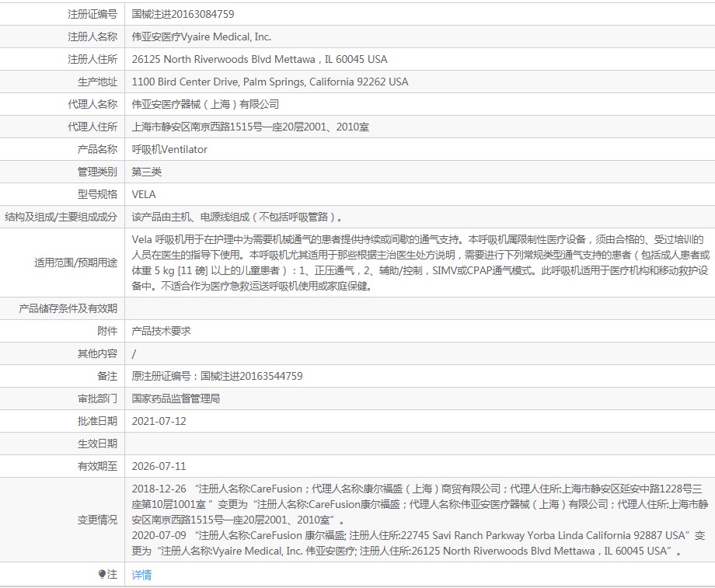Click the bulb icon beside the 注 label

[x=102, y=574]
